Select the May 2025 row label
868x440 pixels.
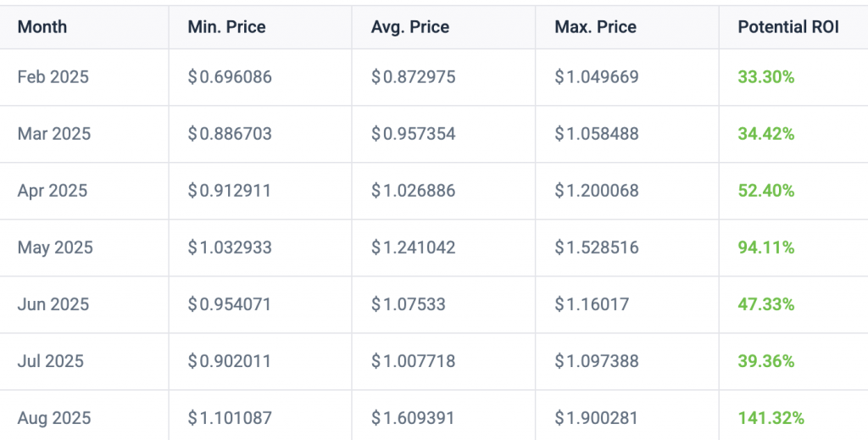click(55, 248)
